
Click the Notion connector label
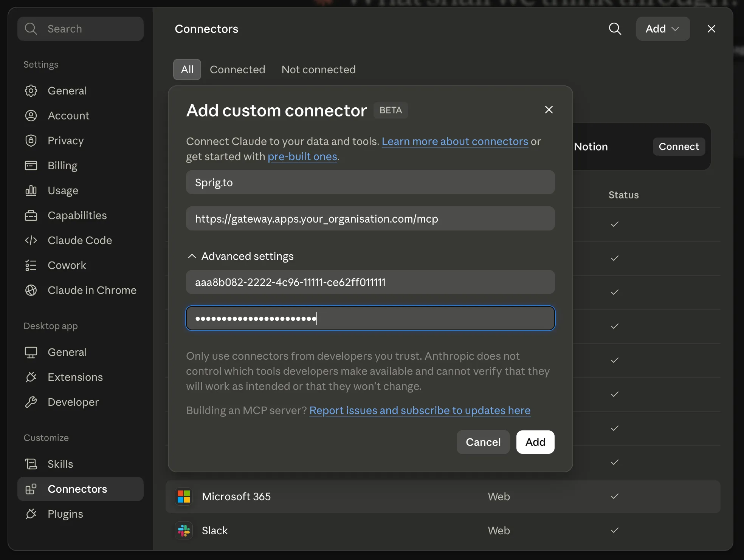[591, 147]
